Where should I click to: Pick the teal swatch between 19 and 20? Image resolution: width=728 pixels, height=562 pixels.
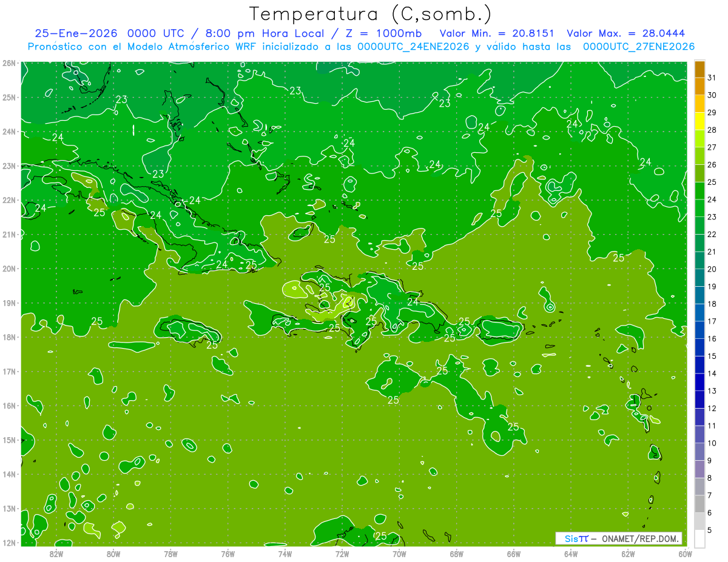click(699, 278)
